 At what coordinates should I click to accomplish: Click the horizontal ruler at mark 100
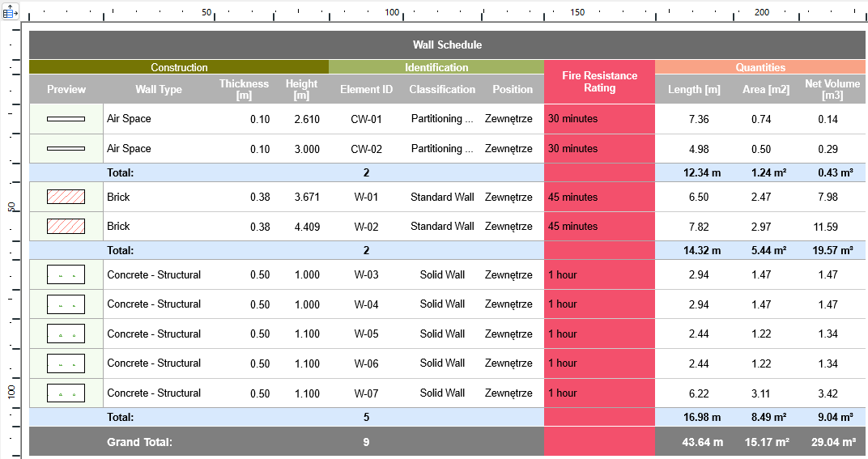[393, 12]
